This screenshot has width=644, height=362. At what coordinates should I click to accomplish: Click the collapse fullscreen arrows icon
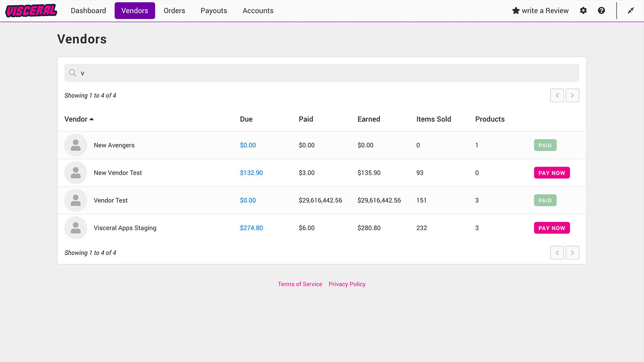pos(631,11)
